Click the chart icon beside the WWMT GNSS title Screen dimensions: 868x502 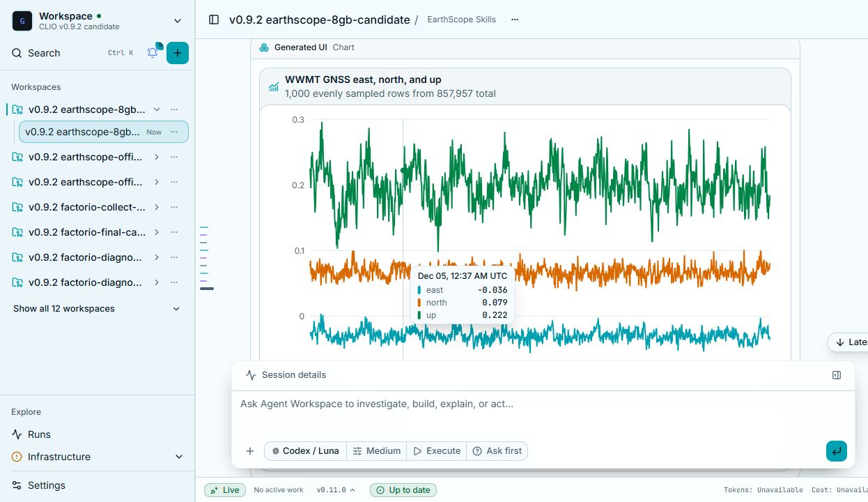[274, 86]
